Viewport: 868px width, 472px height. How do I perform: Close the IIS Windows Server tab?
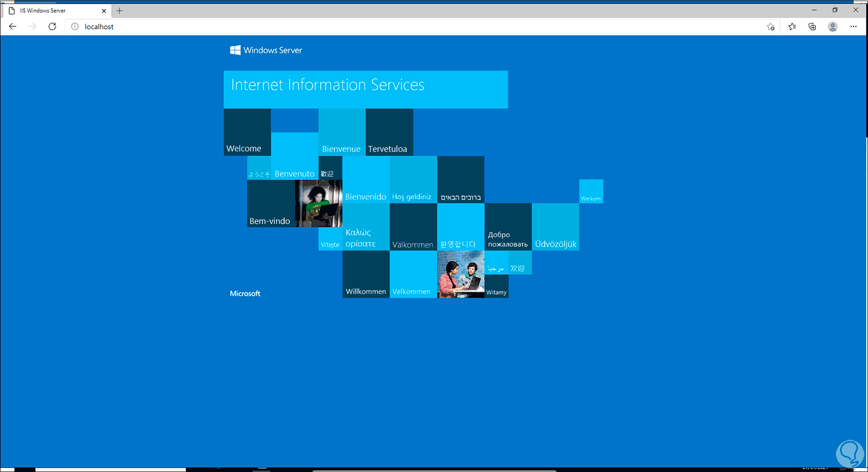click(104, 10)
